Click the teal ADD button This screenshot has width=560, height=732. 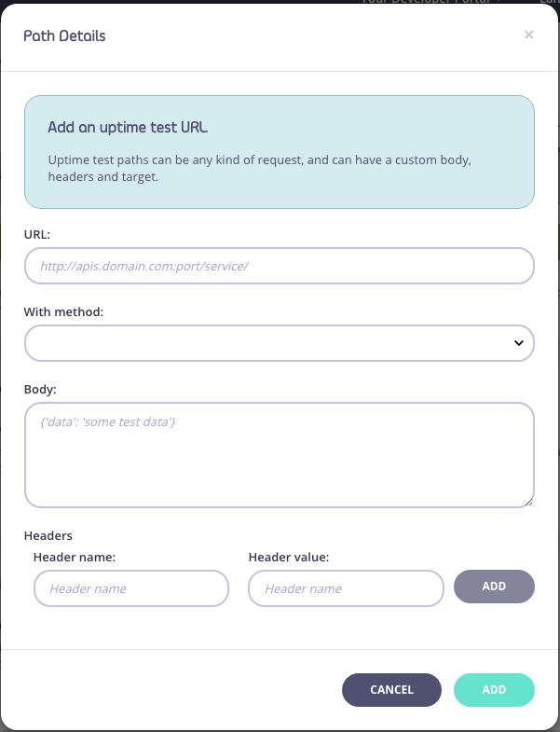click(x=494, y=690)
